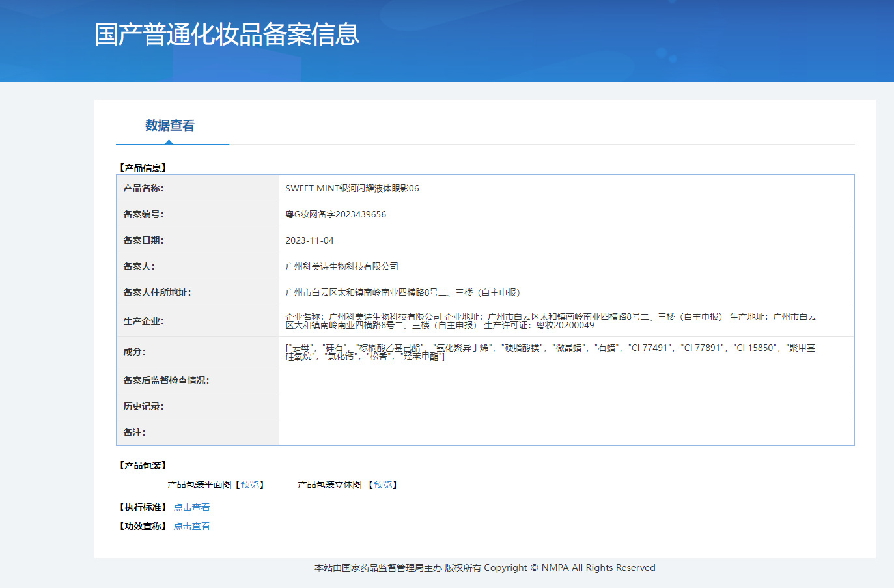894x588 pixels.
Task: Click the NMPA copyright footer text
Action: click(484, 568)
